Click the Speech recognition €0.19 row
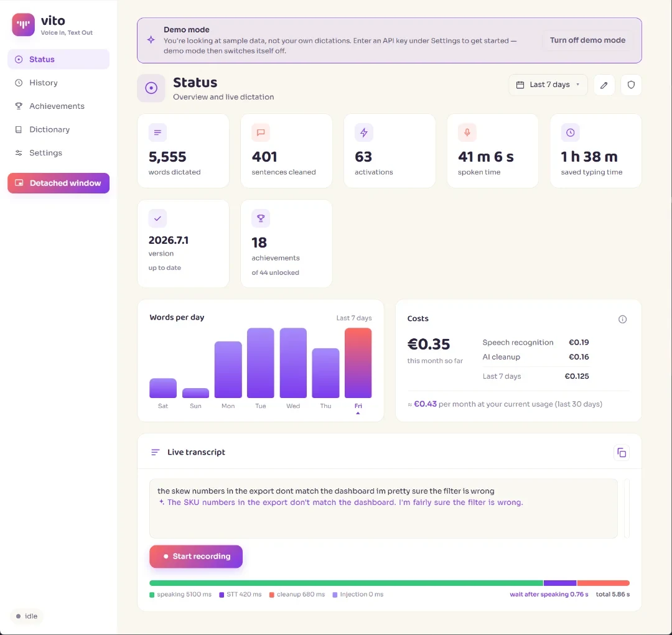 point(536,342)
